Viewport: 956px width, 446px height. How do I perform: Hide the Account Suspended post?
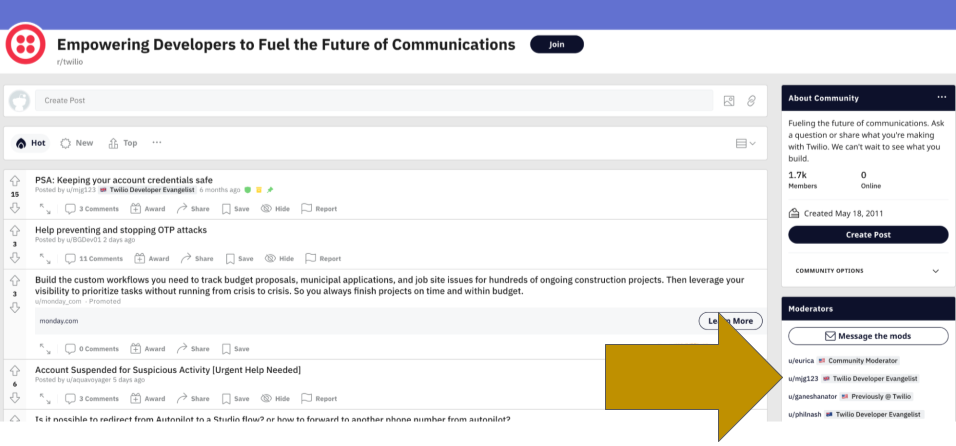click(x=277, y=398)
